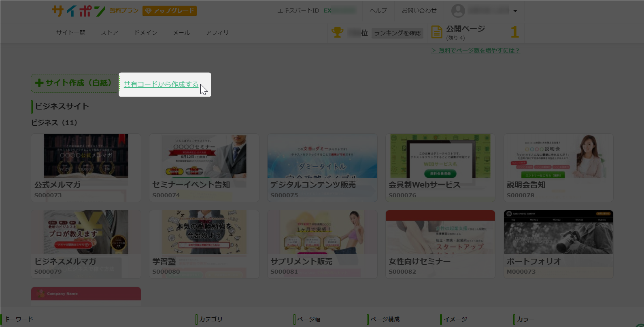Open the メール menu item
The image size is (644, 327).
click(181, 33)
